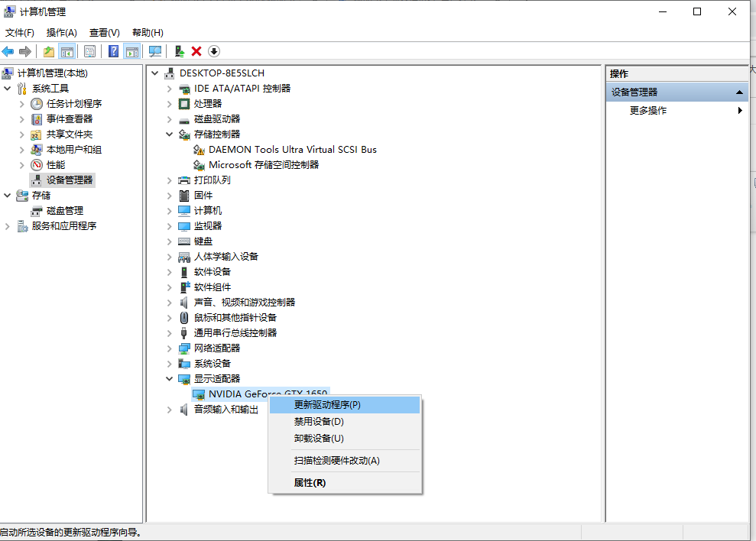Click the Forward navigation arrow
Viewport: 756px width, 541px height.
[x=24, y=51]
